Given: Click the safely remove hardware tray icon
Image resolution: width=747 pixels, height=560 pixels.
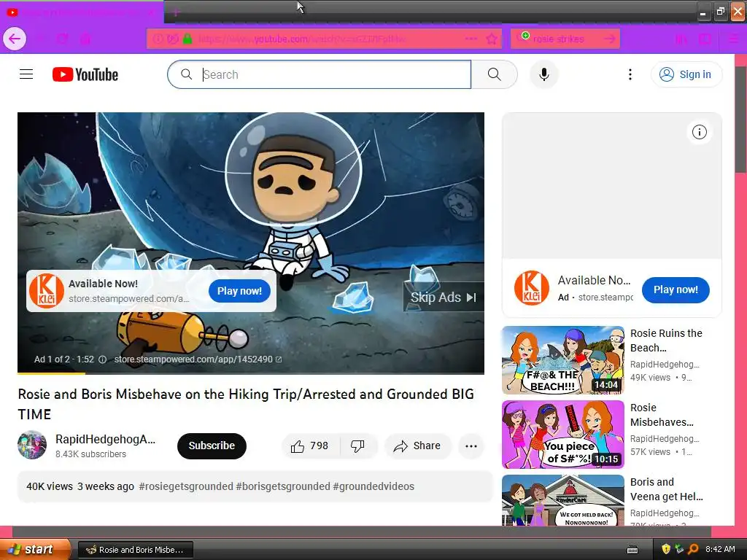Looking at the screenshot, I should pos(679,549).
